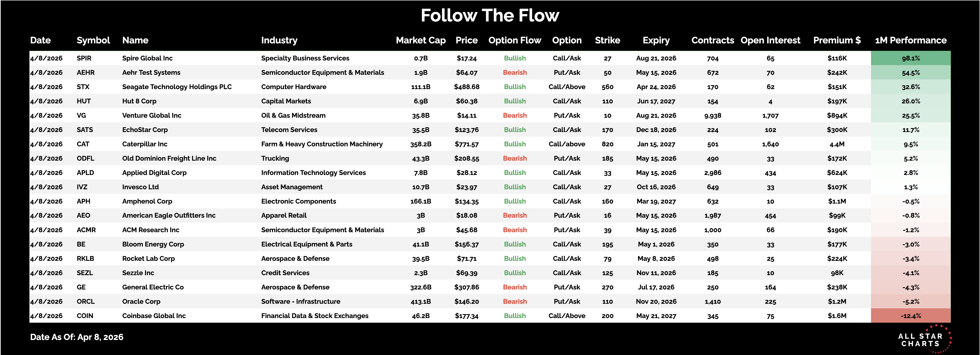Image resolution: width=980 pixels, height=355 pixels.
Task: Click the Date As Of footer text
Action: [77, 337]
